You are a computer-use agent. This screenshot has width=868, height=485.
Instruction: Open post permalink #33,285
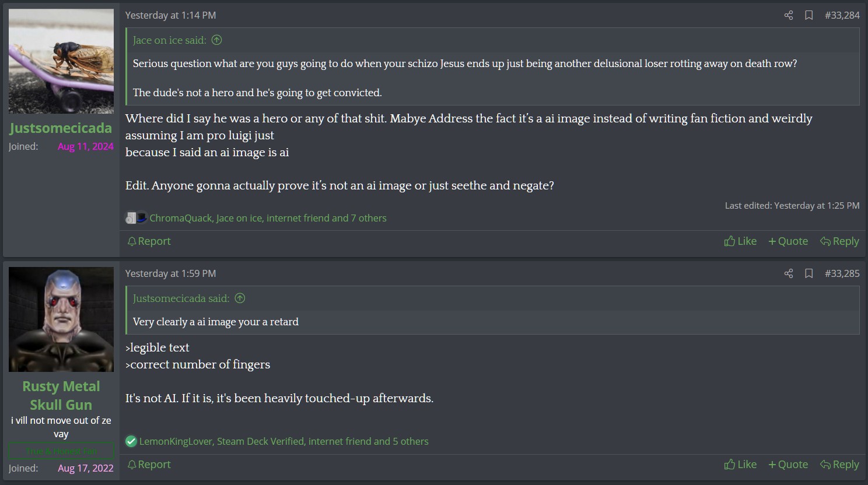tap(842, 273)
